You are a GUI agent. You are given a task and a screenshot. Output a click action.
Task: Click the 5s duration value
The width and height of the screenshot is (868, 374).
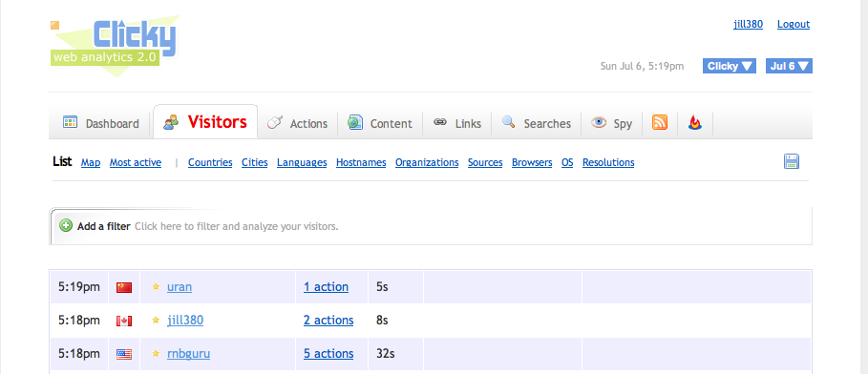pyautogui.click(x=382, y=287)
